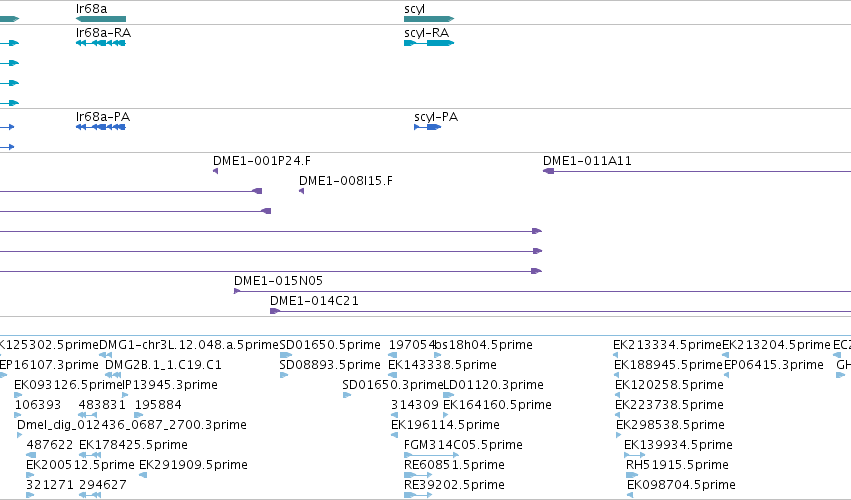The height and width of the screenshot is (500, 851).
Task: Select the DMG1-chr3L.12.048.a.5prime label
Action: tap(189, 345)
